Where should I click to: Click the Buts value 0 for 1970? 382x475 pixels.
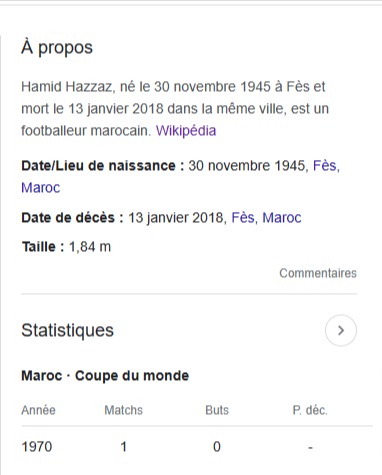point(217,447)
